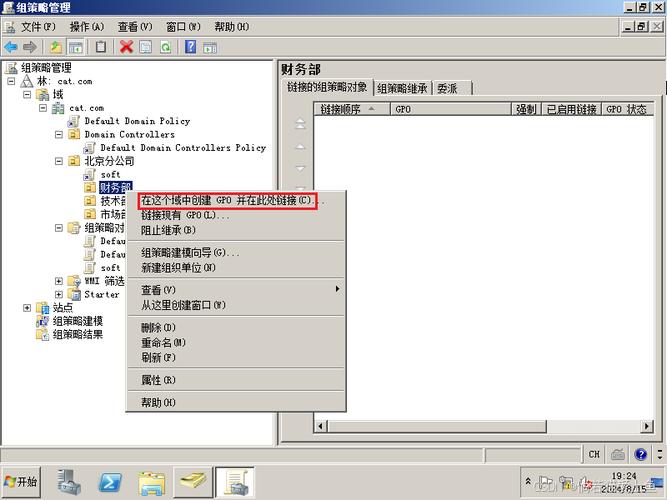Choose 新建组织单位(N) from context menu
This screenshot has height=500, width=667.
(x=236, y=268)
